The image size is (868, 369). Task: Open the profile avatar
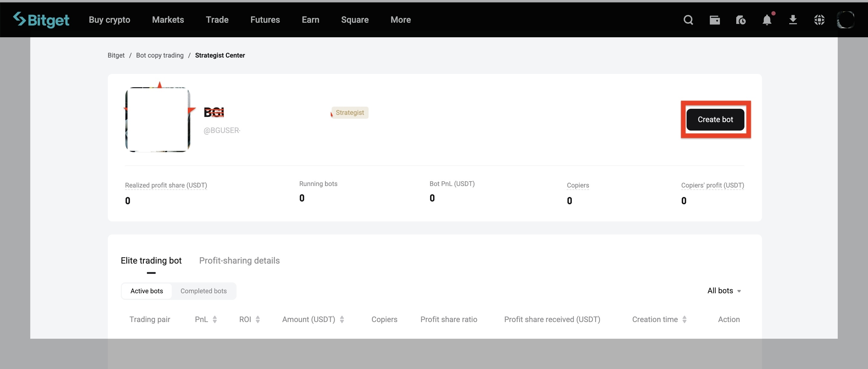click(846, 20)
